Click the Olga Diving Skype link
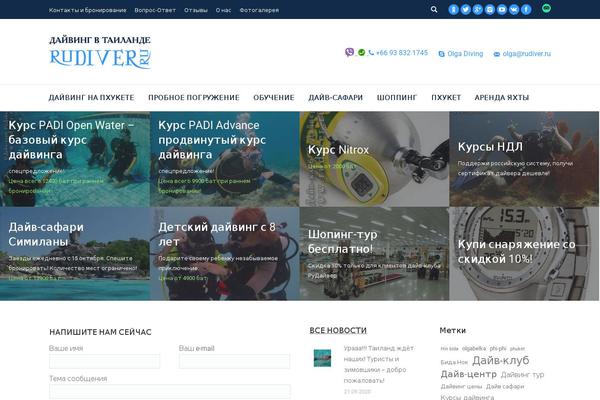 [465, 54]
